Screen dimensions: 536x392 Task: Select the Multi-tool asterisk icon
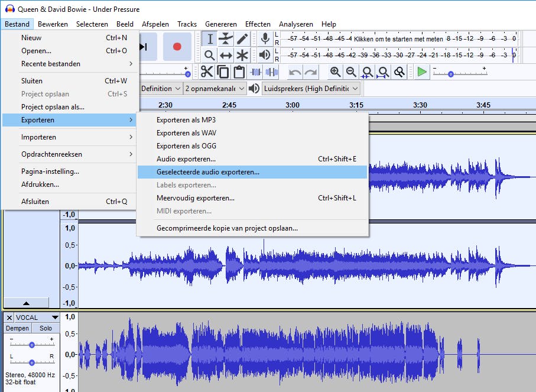(242, 56)
